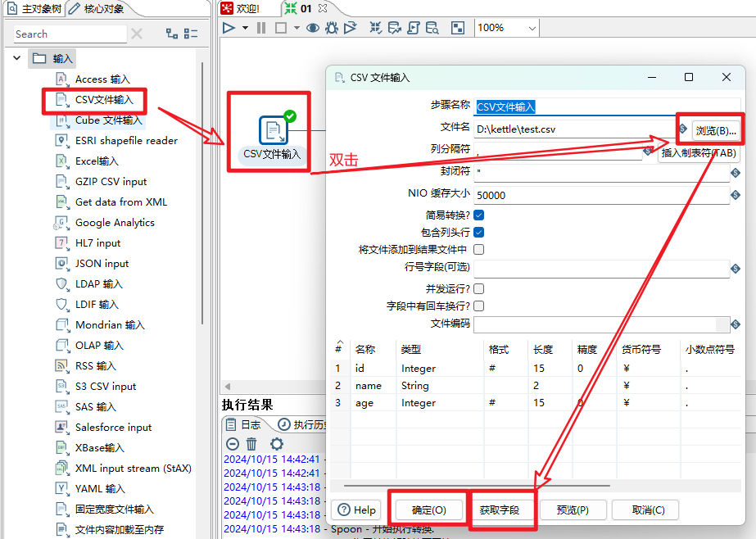Collapse the 输入 folder in tree
This screenshot has height=539, width=756.
coord(17,59)
